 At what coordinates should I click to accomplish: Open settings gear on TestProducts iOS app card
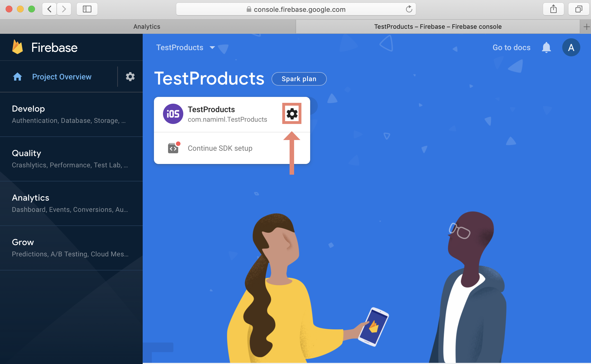click(x=292, y=114)
